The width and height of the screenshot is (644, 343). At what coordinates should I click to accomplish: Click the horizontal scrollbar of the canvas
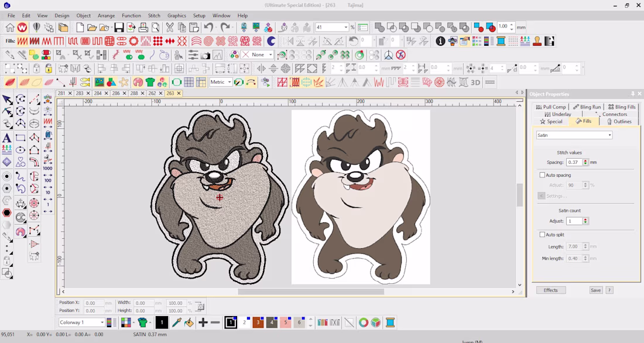coord(311,291)
